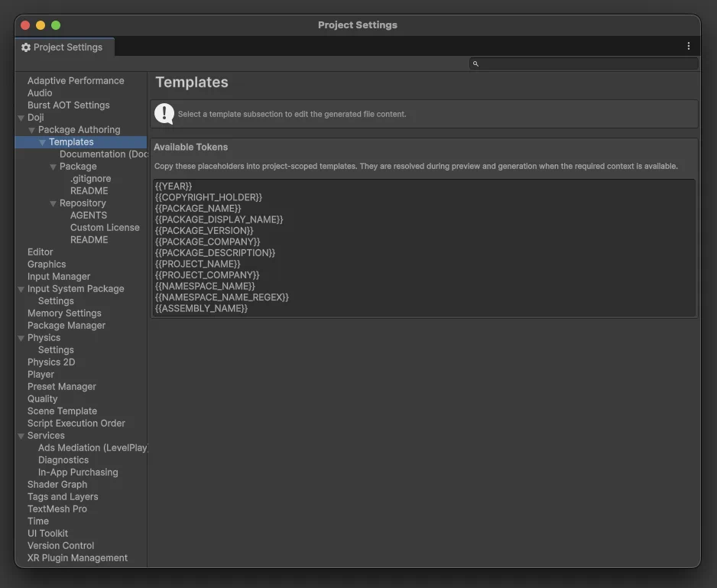Open the three-dot window options menu
This screenshot has width=717, height=588.
pyautogui.click(x=688, y=46)
